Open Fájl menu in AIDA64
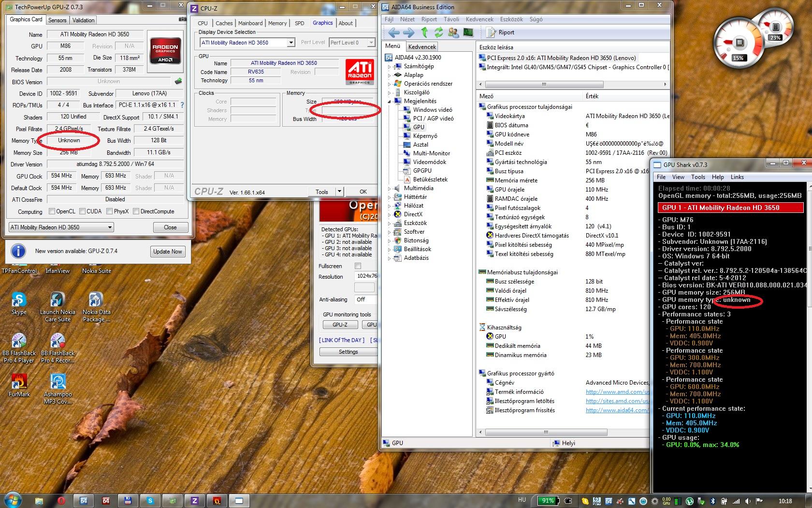This screenshot has height=508, width=812. (x=389, y=19)
